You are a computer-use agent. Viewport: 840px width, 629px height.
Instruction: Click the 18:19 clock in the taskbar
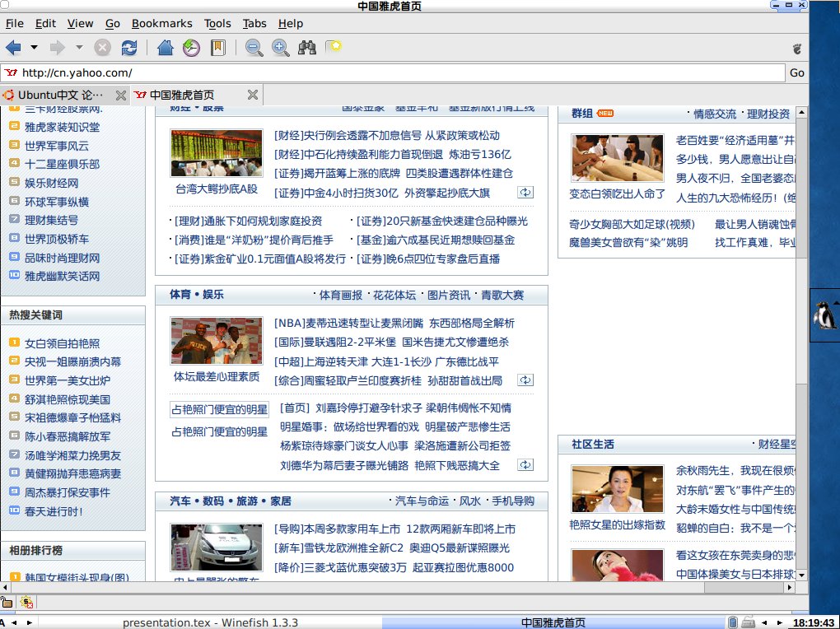(813, 622)
